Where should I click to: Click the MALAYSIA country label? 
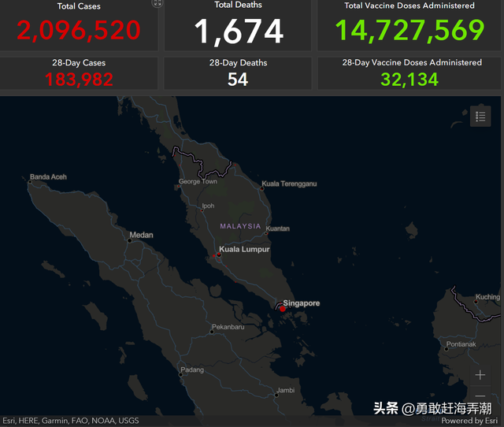click(x=240, y=226)
